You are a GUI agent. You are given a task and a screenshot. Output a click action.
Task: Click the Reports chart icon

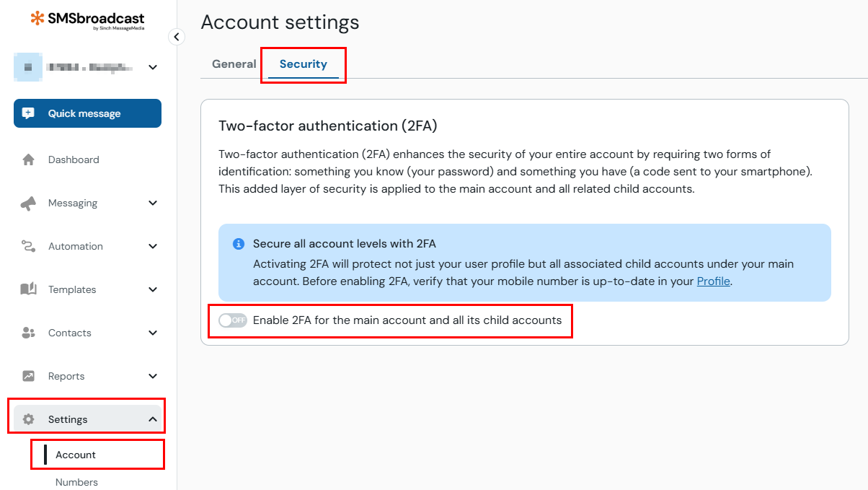pyautogui.click(x=29, y=377)
